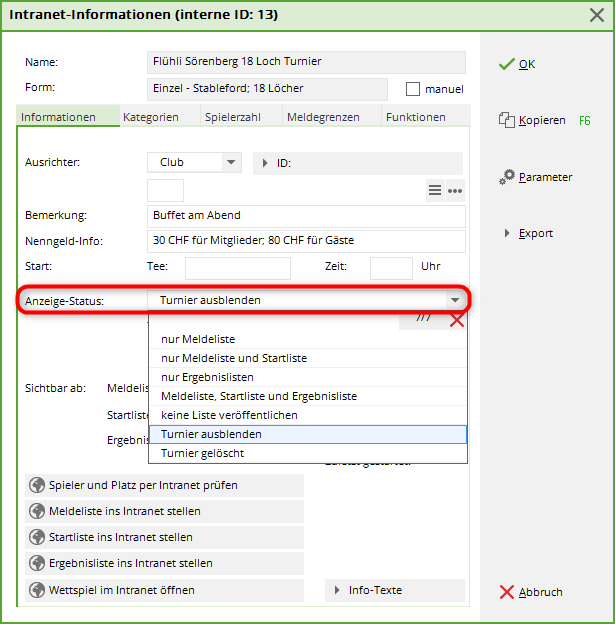The image size is (615, 624).
Task: Go to the Funktionen tab
Action: (426, 117)
